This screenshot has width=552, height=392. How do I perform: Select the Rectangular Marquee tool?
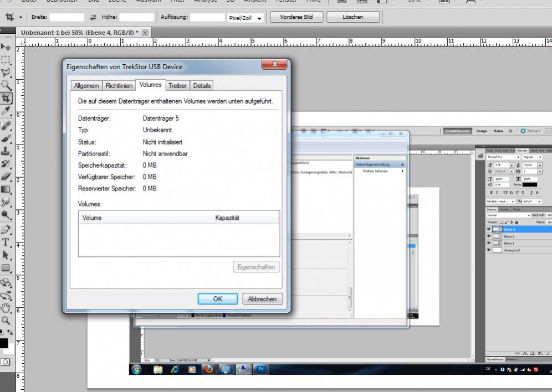click(x=6, y=59)
